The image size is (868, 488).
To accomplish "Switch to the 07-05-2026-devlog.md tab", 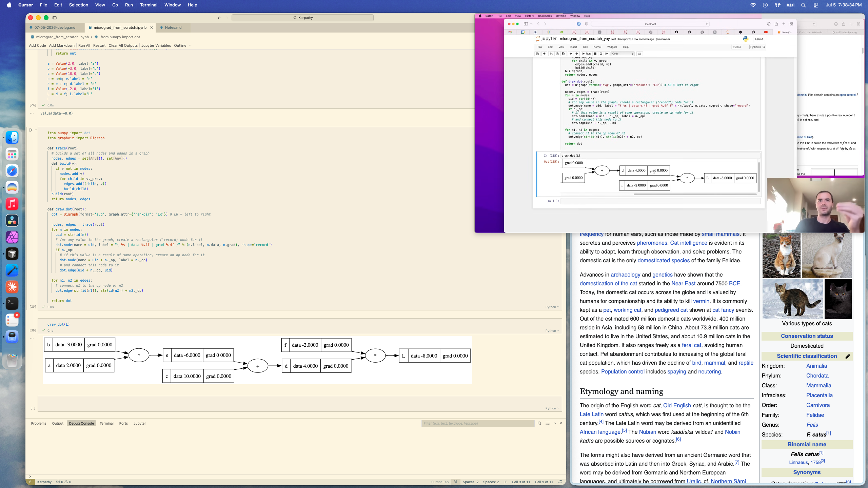I will 55,27.
